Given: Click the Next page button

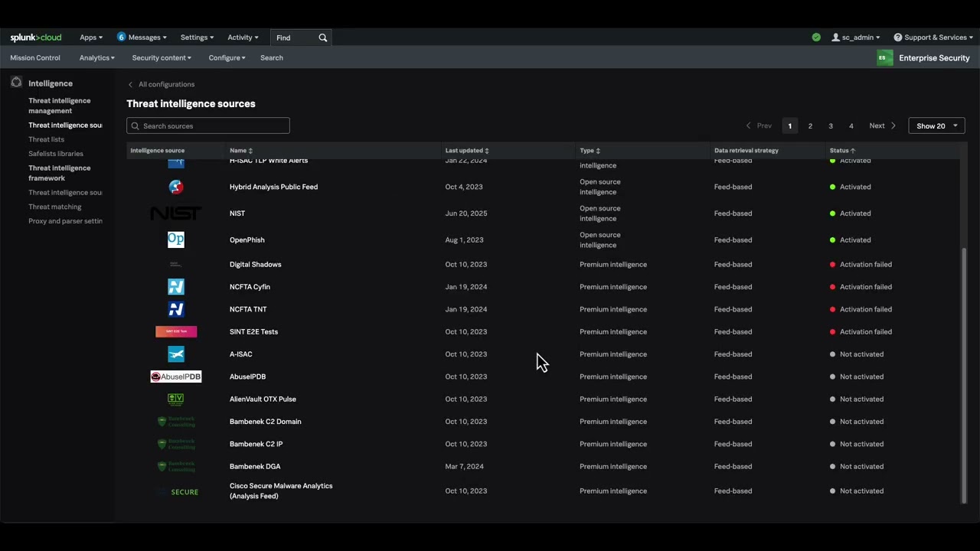Looking at the screenshot, I should (x=883, y=126).
